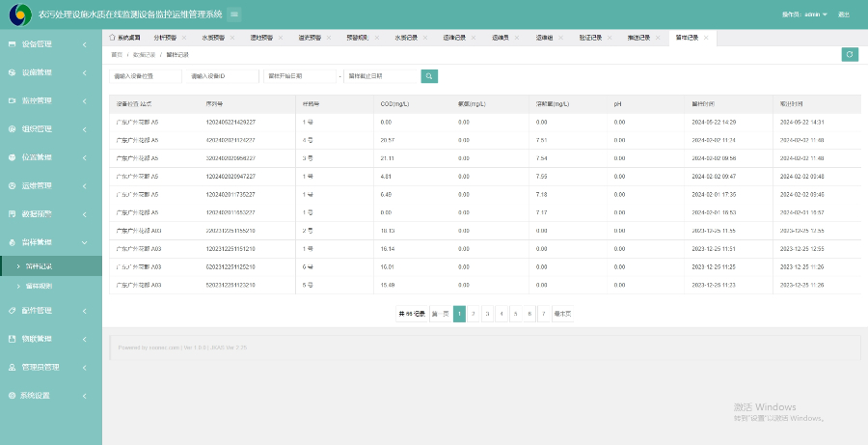Image resolution: width=868 pixels, height=445 pixels.
Task: Click the 留样管理 sidebar icon
Action: point(13,242)
